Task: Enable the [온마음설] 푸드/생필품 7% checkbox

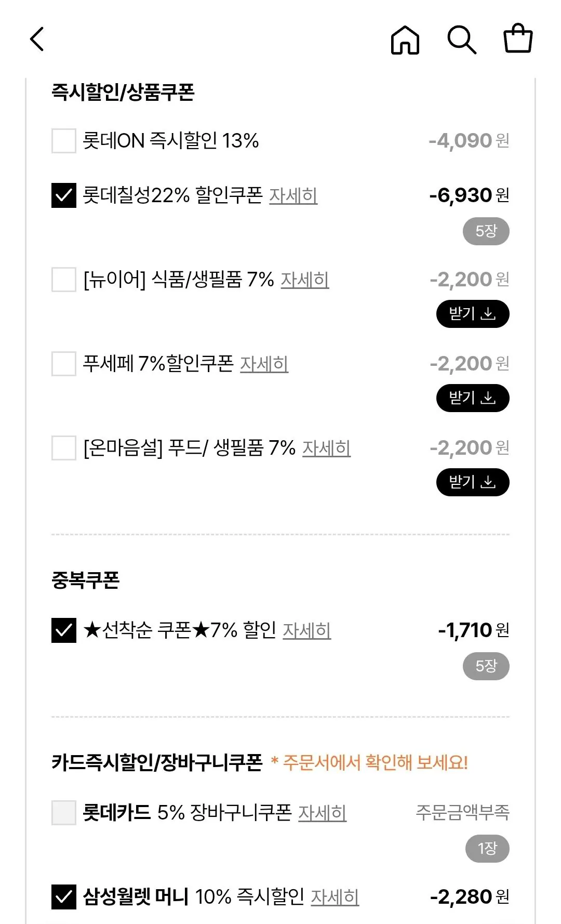Action: tap(64, 448)
